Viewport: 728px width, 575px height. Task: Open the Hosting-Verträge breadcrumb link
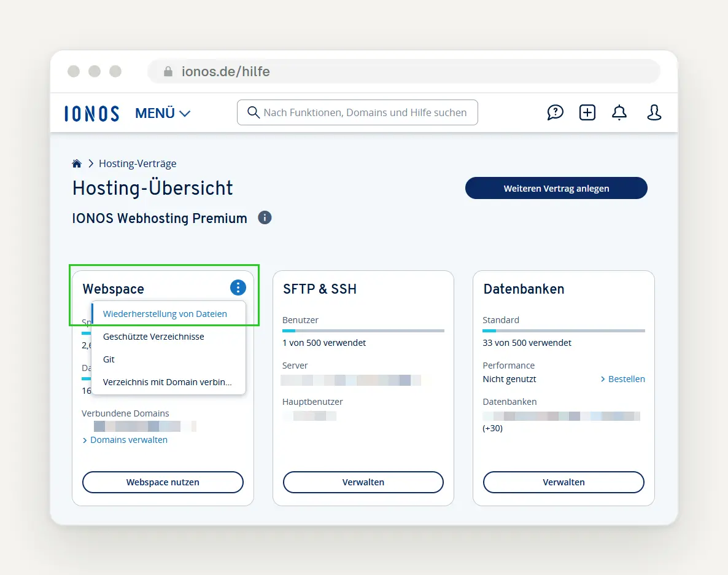point(137,163)
